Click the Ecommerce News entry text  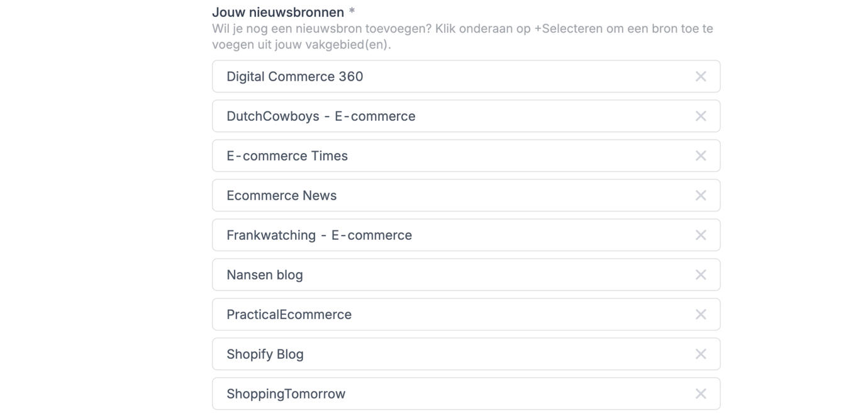(x=281, y=196)
